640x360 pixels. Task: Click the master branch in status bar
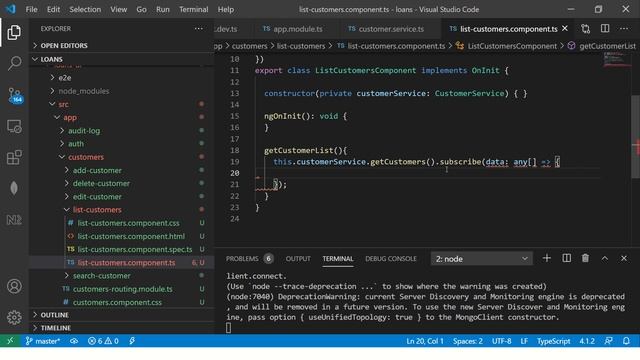click(42, 341)
